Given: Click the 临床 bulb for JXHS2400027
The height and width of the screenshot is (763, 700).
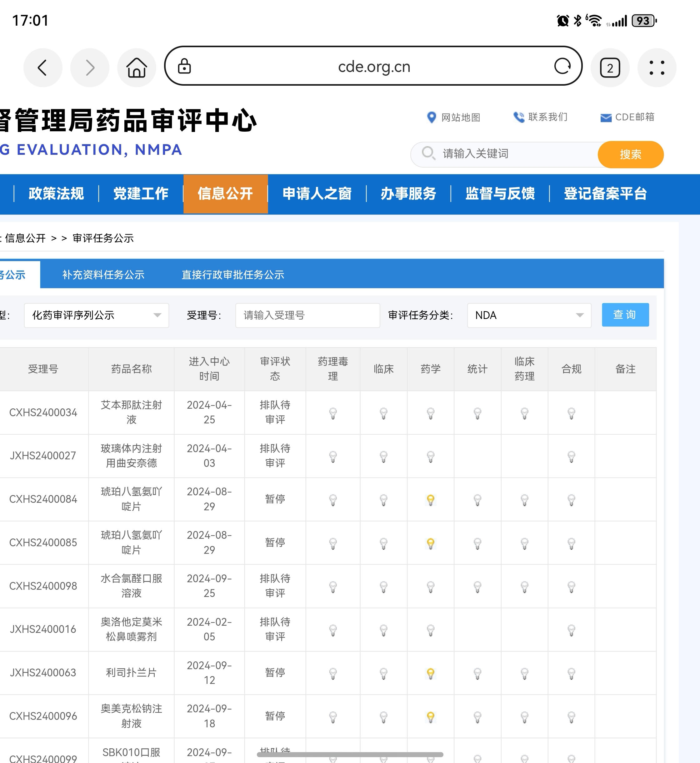Looking at the screenshot, I should 383,457.
